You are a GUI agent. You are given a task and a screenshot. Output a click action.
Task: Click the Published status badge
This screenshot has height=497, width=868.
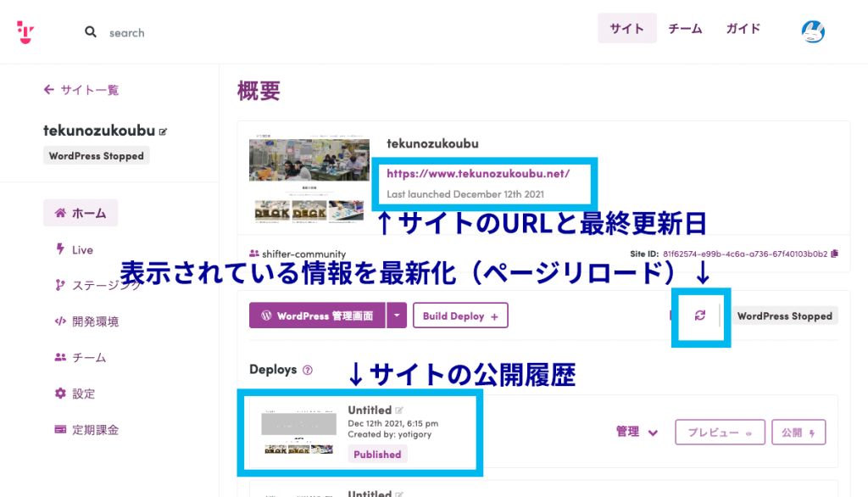coord(377,455)
